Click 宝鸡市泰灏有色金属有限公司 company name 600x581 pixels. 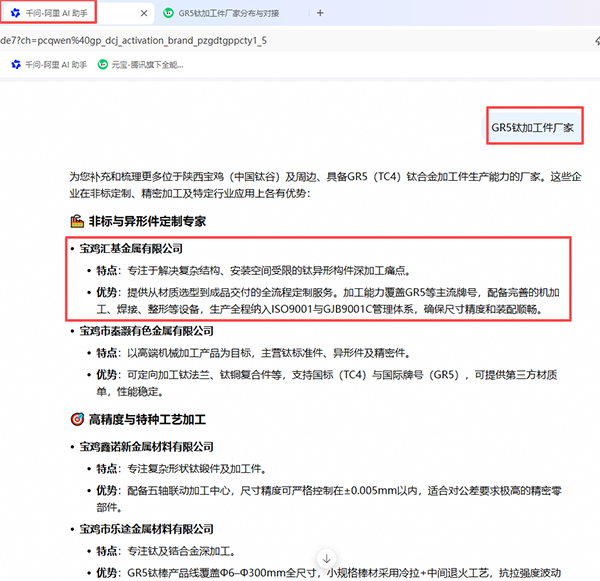(x=147, y=331)
